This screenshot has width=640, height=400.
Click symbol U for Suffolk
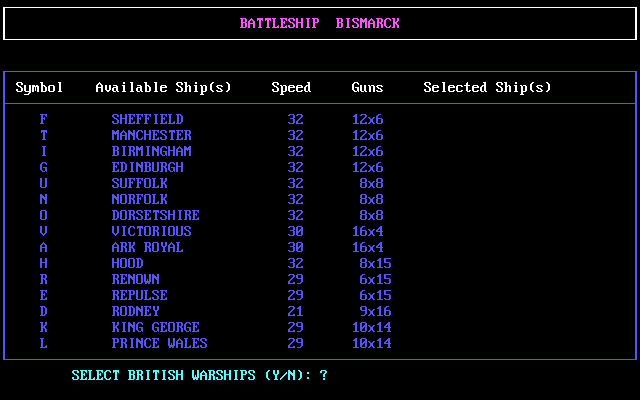[x=43, y=183]
